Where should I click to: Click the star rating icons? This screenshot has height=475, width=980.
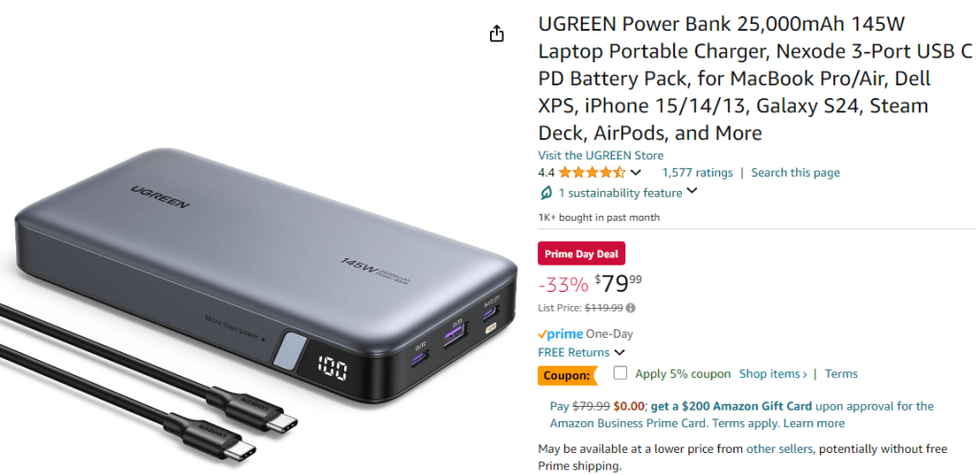pos(592,173)
